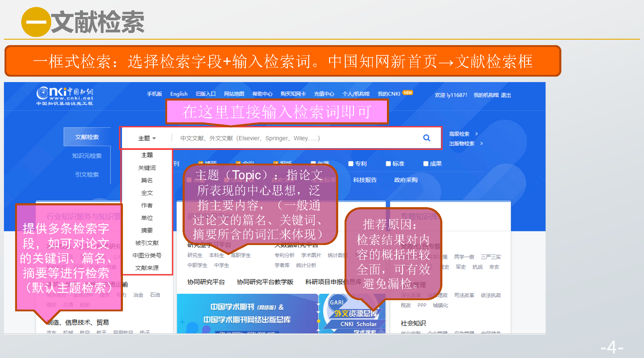Image resolution: width=644 pixels, height=358 pixels.
Task: Open the 手机版 link
Action: [154, 94]
